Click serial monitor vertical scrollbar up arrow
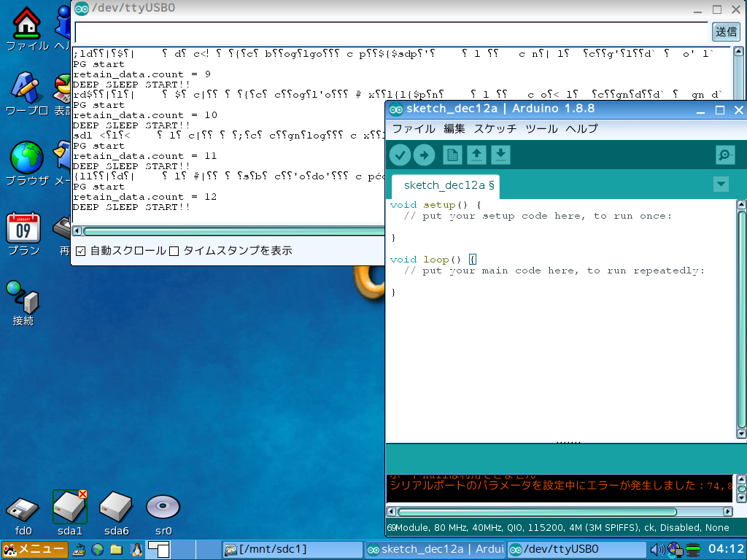747x560 pixels. click(x=738, y=52)
